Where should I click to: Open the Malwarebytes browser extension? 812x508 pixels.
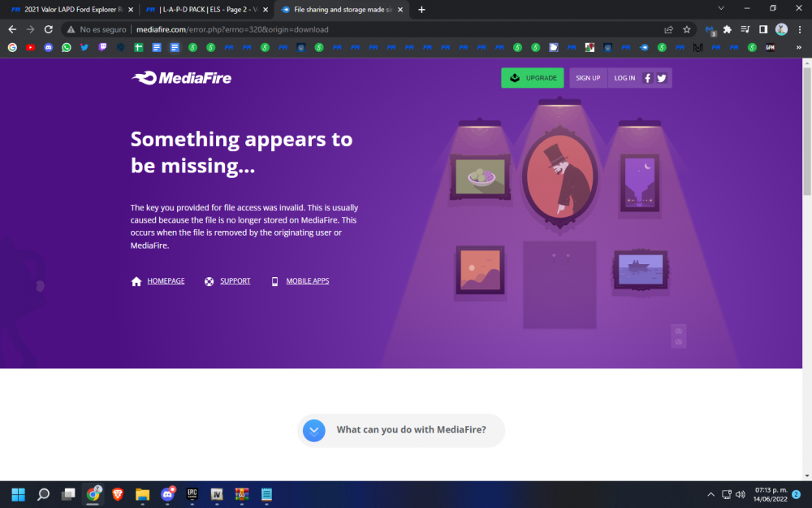point(710,29)
